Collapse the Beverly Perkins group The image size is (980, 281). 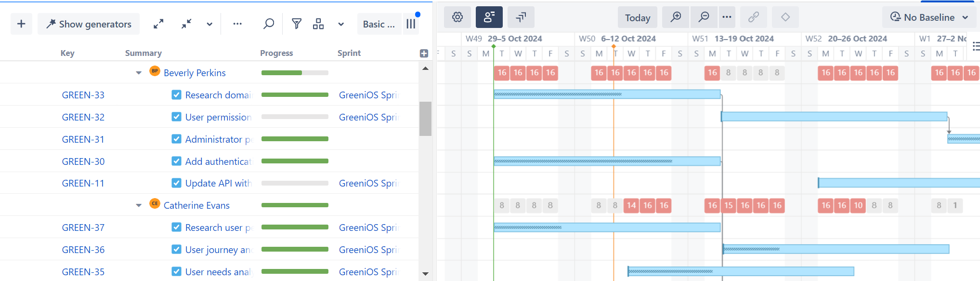click(139, 73)
